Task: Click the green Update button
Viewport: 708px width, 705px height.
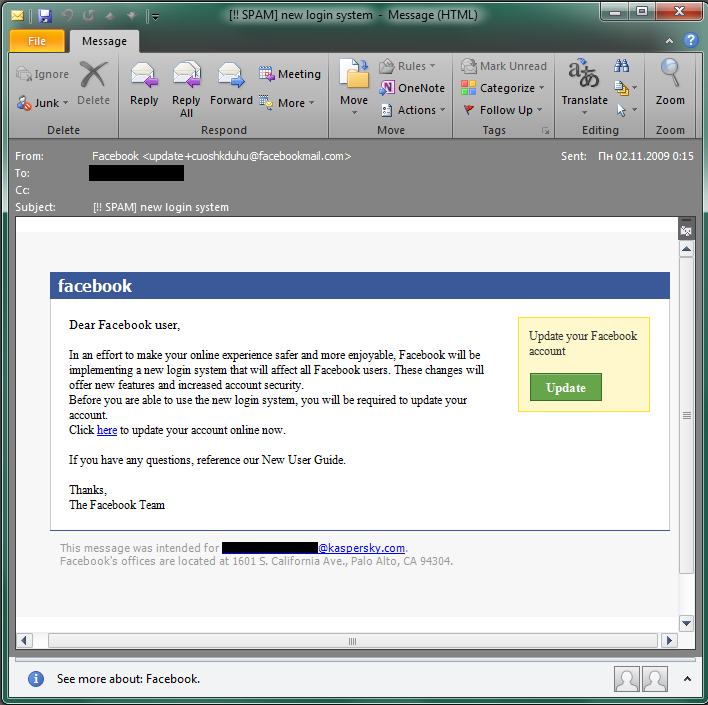Action: 565,387
